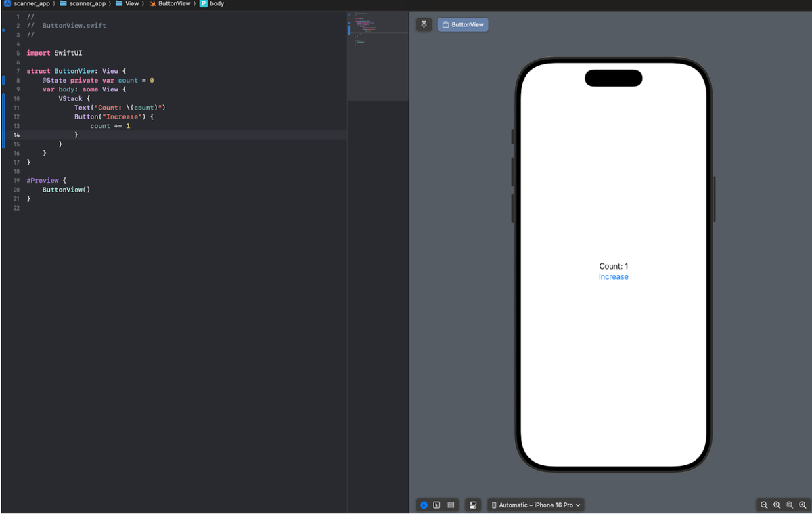
Task: Click the Swift file icon in the breadcrumb
Action: point(153,3)
